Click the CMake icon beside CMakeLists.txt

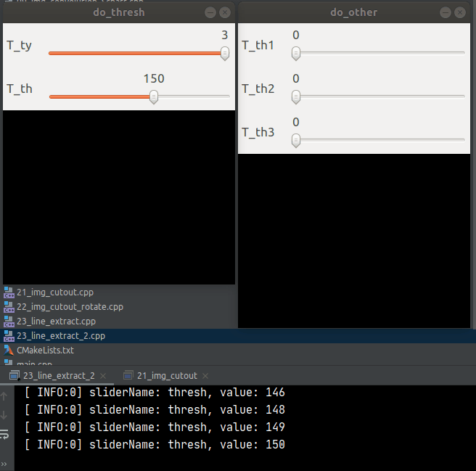point(9,351)
